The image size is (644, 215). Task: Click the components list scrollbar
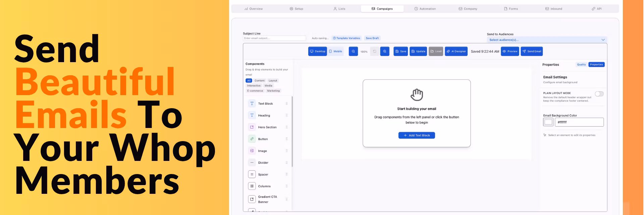292,131
